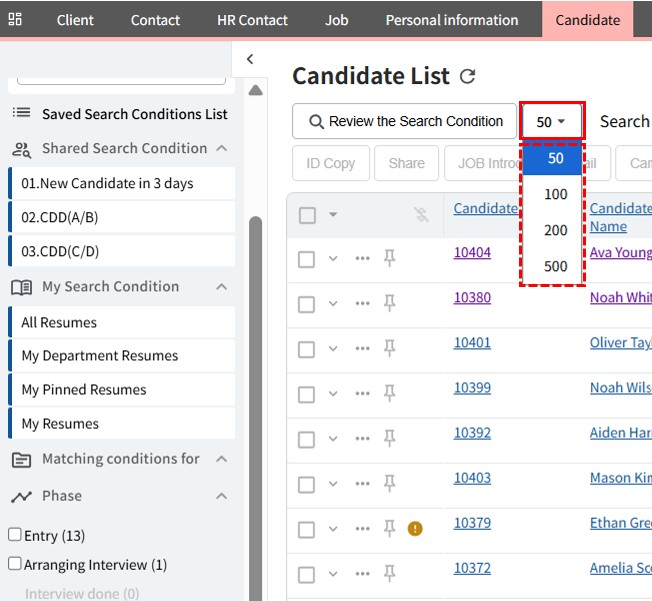Switch to the HR Contact tab
Screen dimensions: 652x601
click(252, 20)
